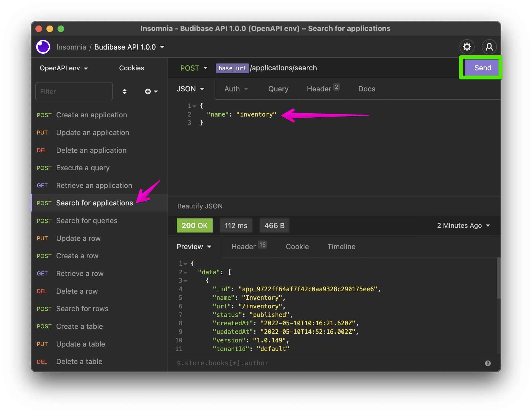Click the "inventory" value in request body
The height and width of the screenshot is (413, 532).
click(256, 115)
